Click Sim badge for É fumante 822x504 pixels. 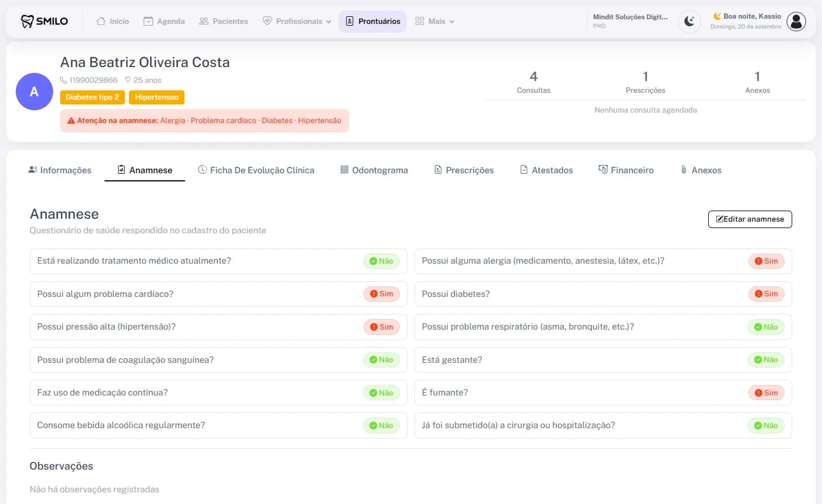(766, 393)
